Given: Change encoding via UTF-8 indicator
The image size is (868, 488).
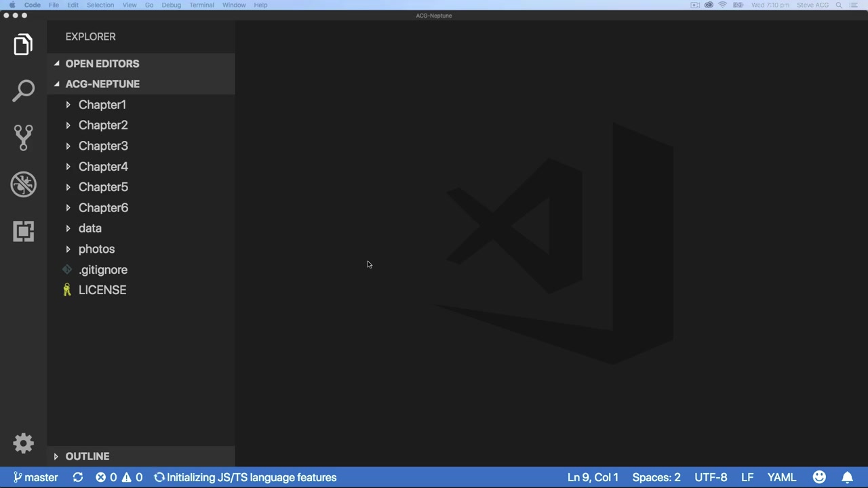Looking at the screenshot, I should pos(711,477).
